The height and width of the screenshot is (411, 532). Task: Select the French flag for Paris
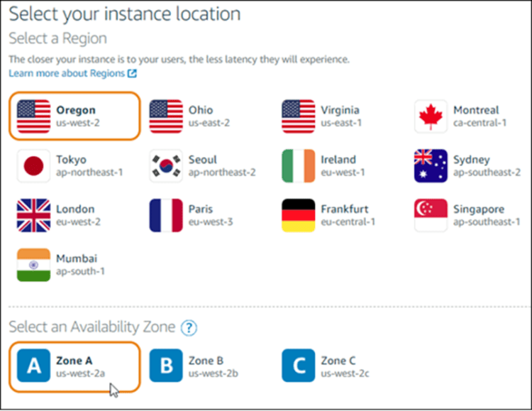pyautogui.click(x=166, y=216)
